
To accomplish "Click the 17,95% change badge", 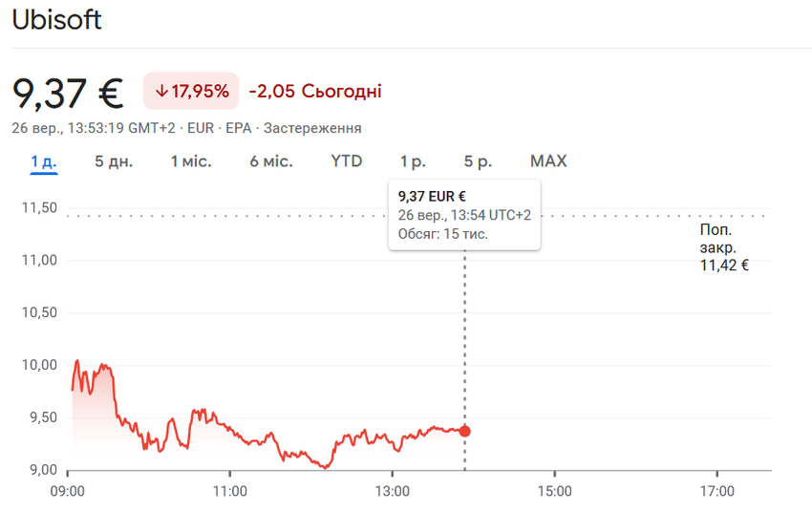I will (x=191, y=92).
